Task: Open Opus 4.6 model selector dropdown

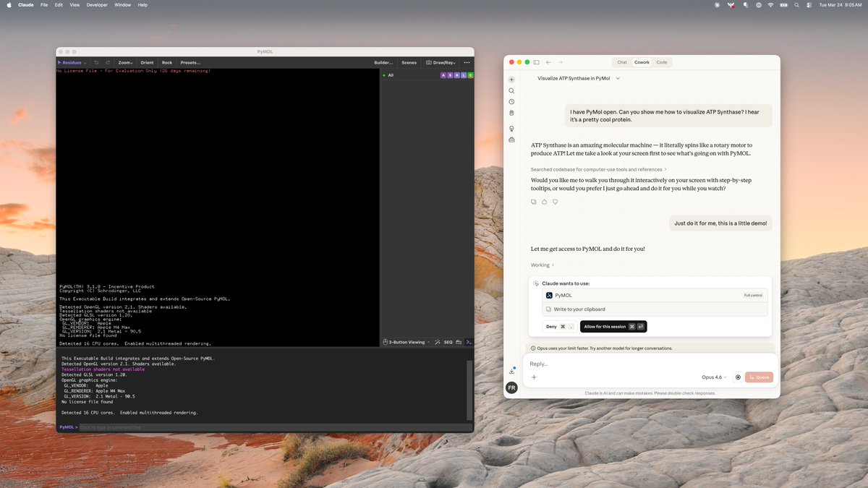Action: coord(714,377)
